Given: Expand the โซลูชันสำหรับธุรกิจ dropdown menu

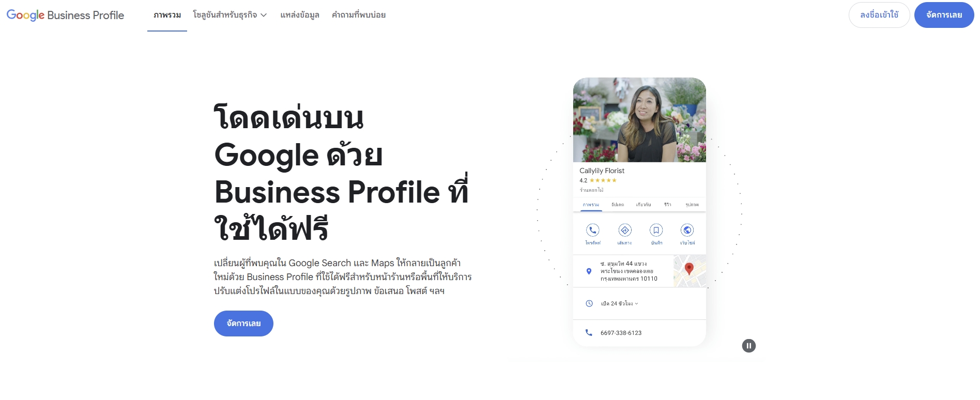Looking at the screenshot, I should (x=230, y=15).
